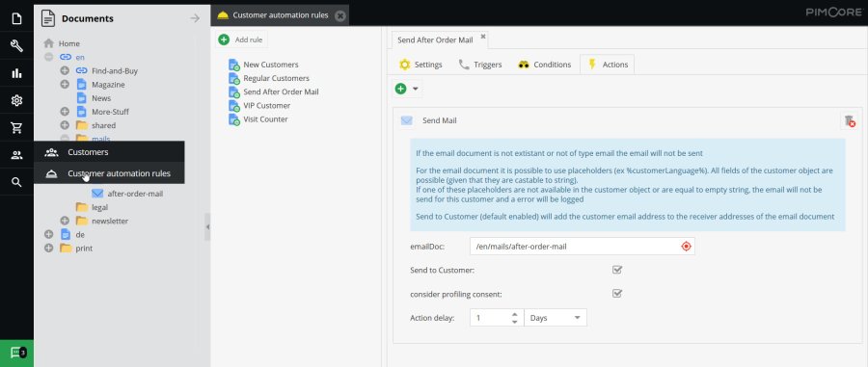The width and height of the screenshot is (868, 367).
Task: Open the Settings gear sidebar icon
Action: click(16, 100)
